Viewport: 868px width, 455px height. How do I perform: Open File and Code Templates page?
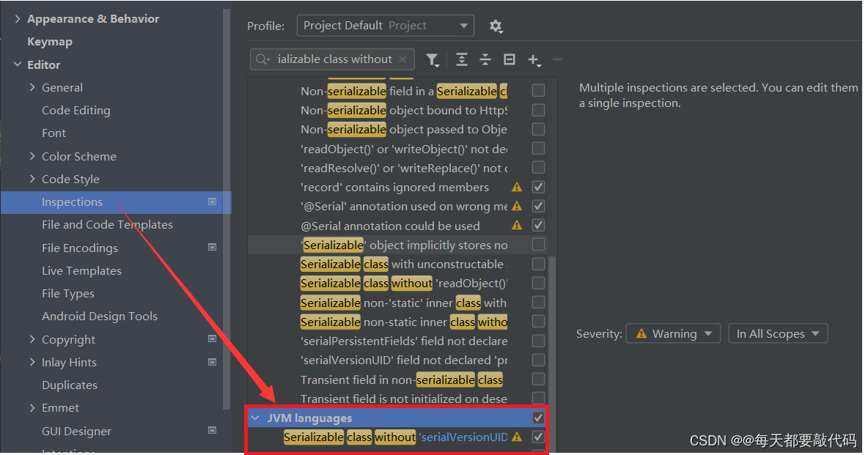point(107,225)
